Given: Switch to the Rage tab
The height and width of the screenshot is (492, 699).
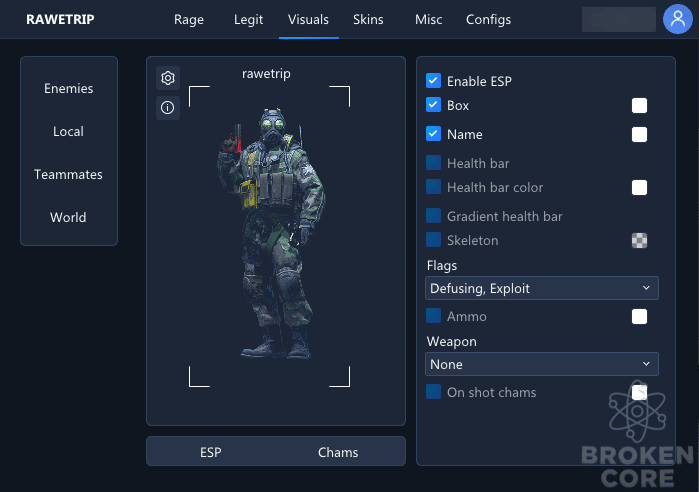Looking at the screenshot, I should (x=189, y=20).
